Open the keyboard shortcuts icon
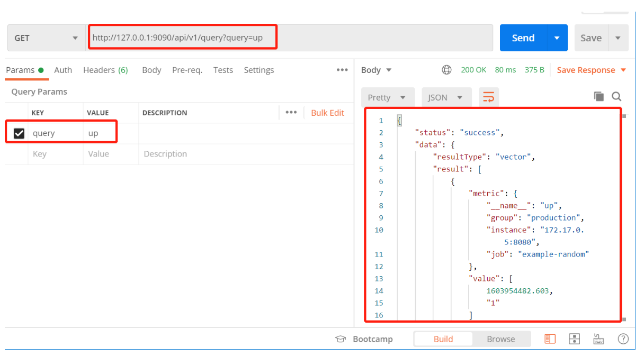Viewport: 644px width, 356px height. pos(599,339)
